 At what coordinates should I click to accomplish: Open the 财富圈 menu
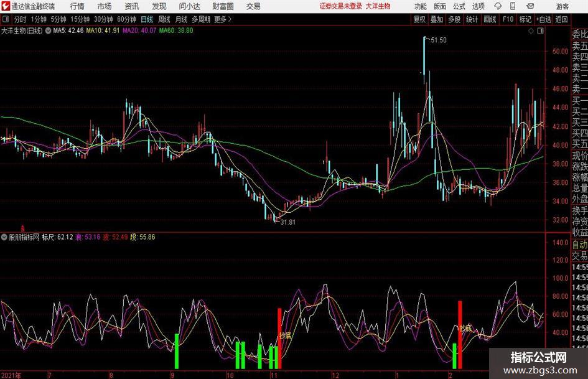[223, 6]
